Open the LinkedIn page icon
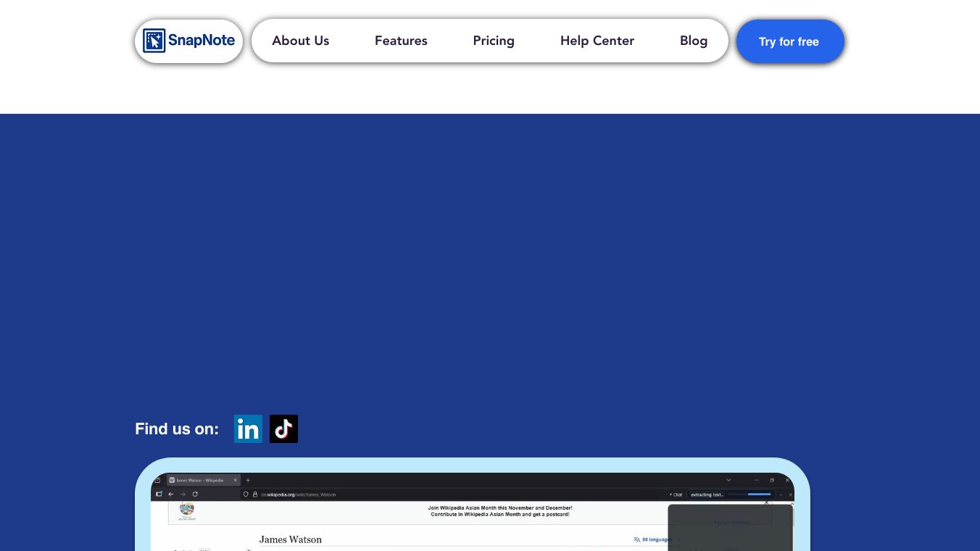This screenshot has height=551, width=980. [248, 429]
